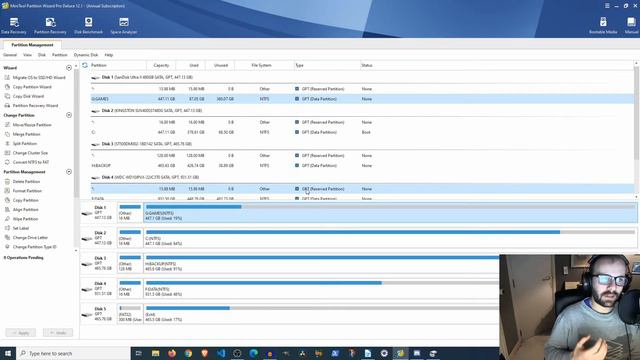Sort the list by the Status column
The height and width of the screenshot is (360, 640).
pyautogui.click(x=367, y=65)
